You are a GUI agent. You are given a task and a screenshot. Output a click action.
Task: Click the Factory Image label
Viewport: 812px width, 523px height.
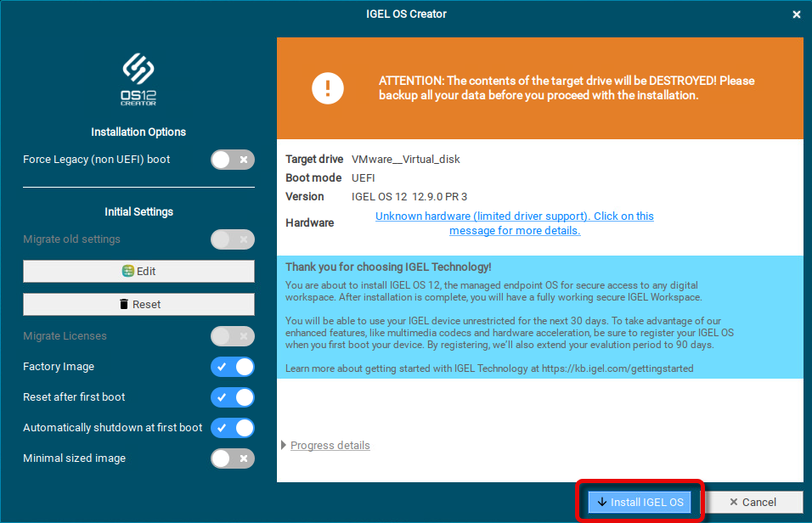point(59,367)
